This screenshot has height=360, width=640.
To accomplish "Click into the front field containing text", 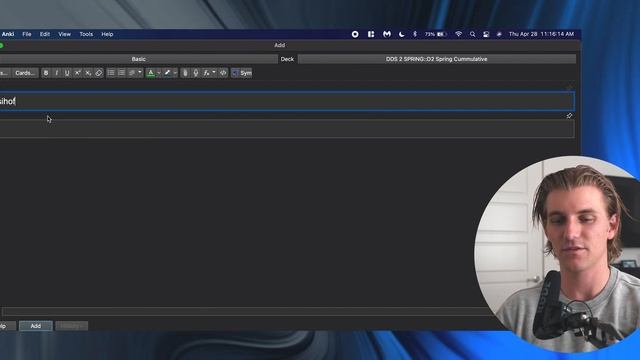I will point(287,101).
